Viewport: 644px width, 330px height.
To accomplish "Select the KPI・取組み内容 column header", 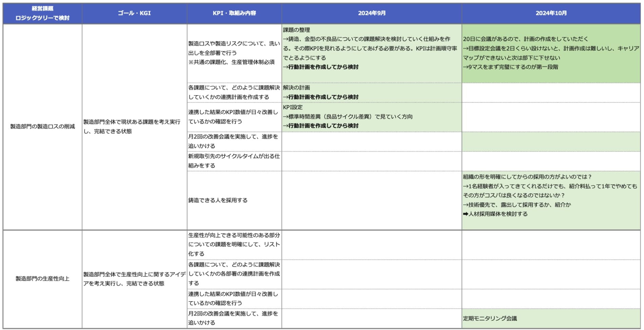I will pyautogui.click(x=234, y=14).
